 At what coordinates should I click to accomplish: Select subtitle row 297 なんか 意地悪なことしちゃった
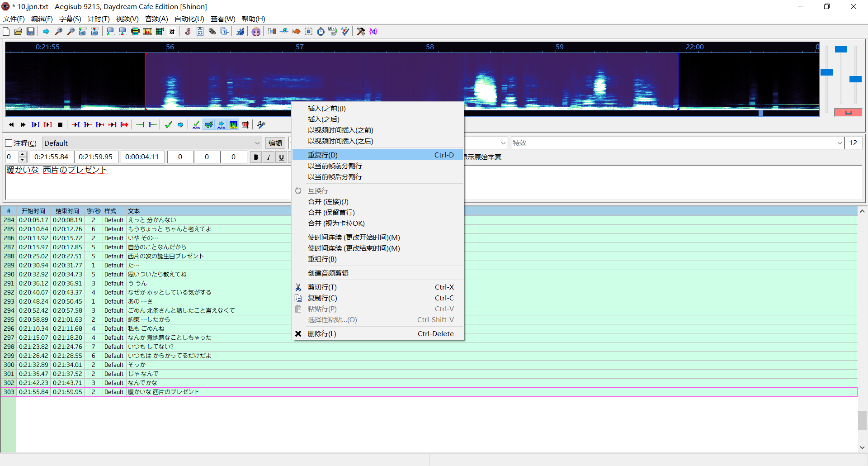click(x=429, y=338)
